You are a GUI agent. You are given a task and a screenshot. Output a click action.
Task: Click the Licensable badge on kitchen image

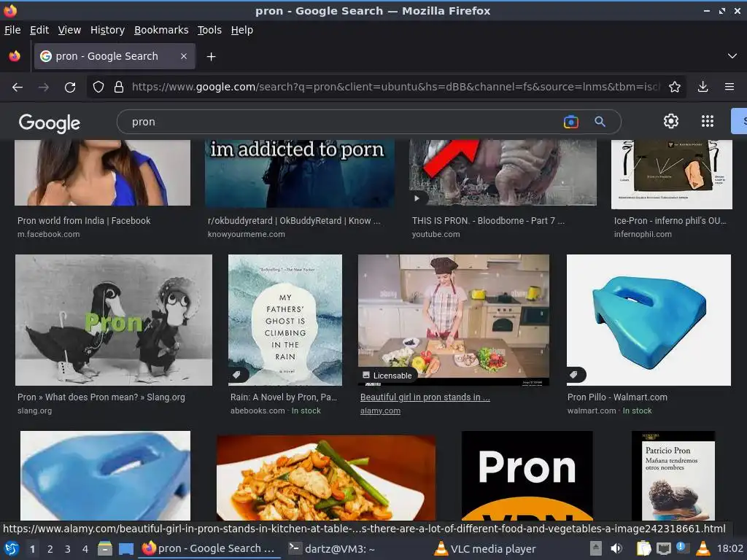click(387, 376)
